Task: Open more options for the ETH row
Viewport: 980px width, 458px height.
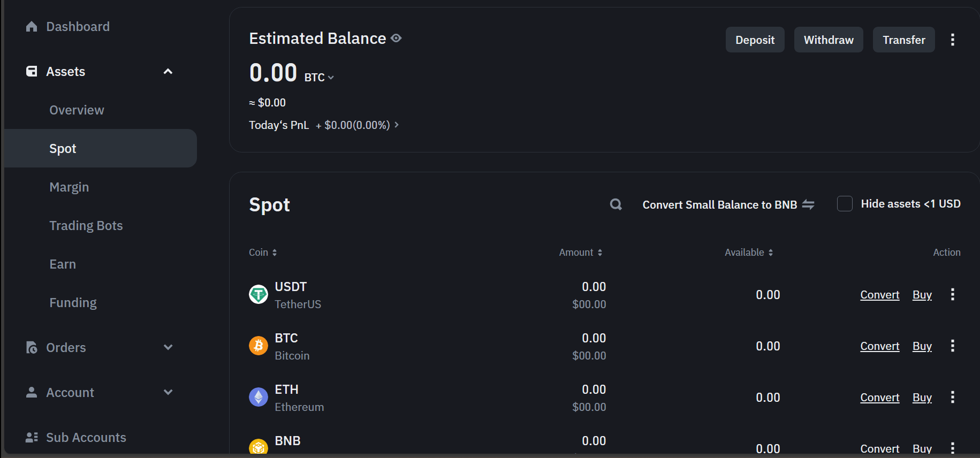Action: point(952,397)
